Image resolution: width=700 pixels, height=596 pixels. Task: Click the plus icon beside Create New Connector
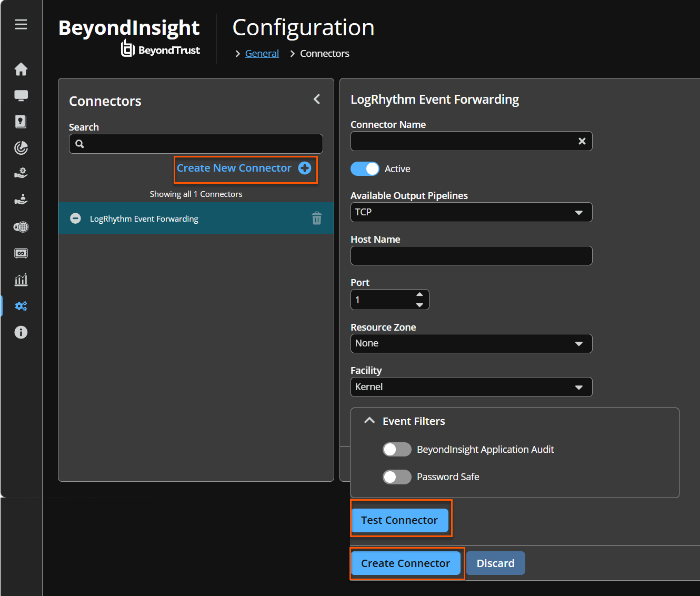click(x=305, y=168)
